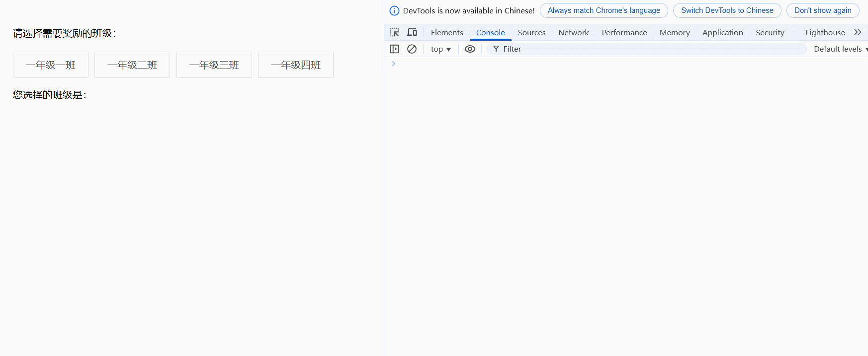868x356 pixels.
Task: Open the Default levels dropdown
Action: coord(840,49)
